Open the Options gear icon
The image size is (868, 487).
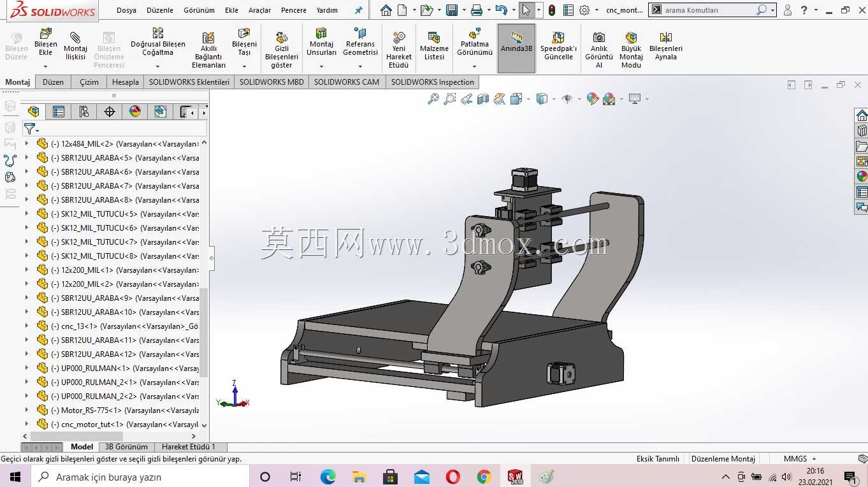coord(584,10)
